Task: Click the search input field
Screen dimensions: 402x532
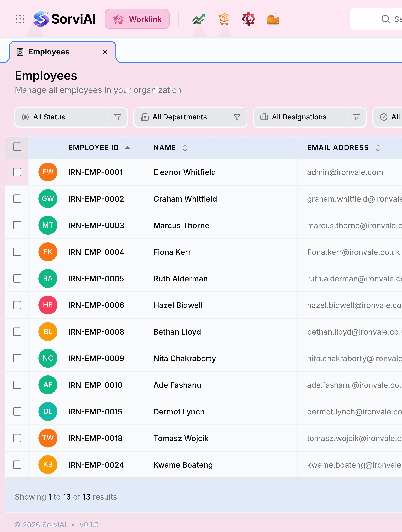Action: pyautogui.click(x=376, y=19)
